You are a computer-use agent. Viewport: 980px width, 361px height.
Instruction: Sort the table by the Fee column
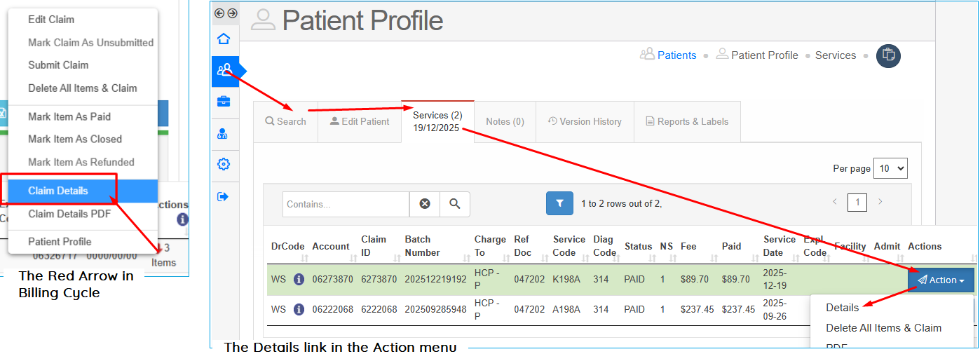(x=688, y=247)
